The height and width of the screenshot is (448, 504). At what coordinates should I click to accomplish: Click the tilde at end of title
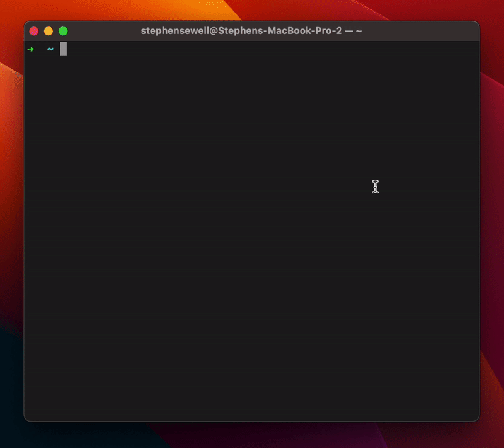pos(358,31)
